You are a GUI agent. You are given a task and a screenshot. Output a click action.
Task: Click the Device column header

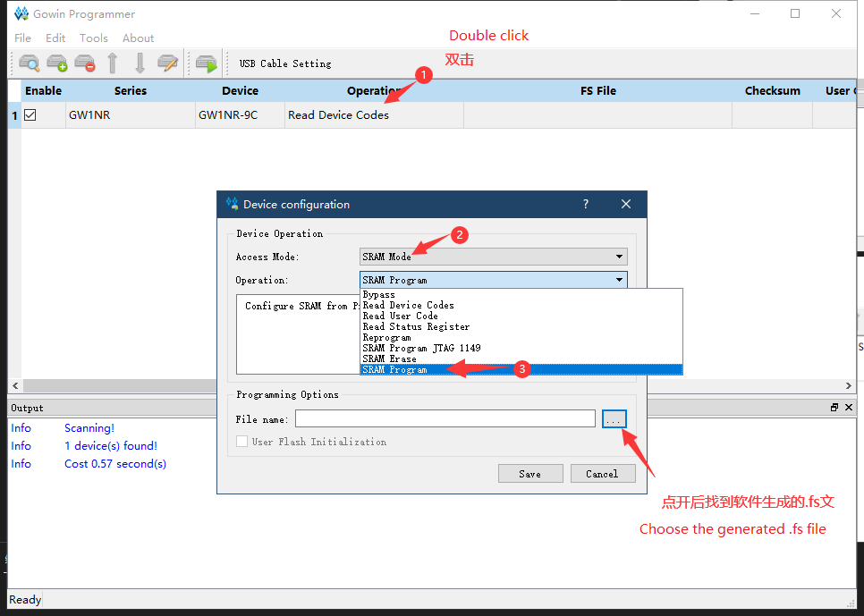coord(241,91)
